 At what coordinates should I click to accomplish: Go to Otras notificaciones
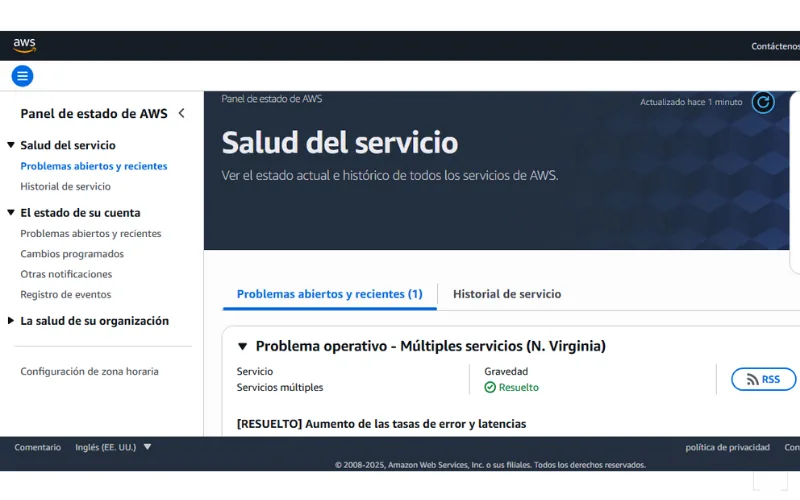pyautogui.click(x=66, y=274)
